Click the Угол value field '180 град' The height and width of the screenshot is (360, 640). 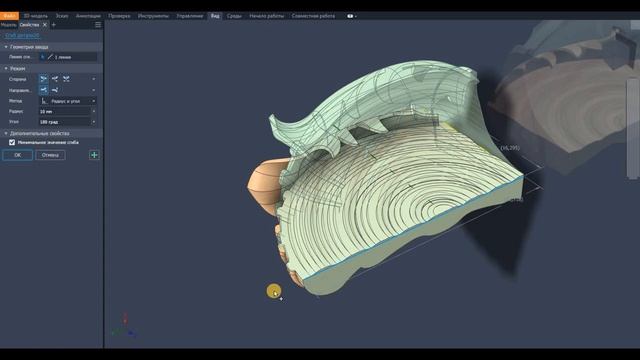pyautogui.click(x=64, y=122)
